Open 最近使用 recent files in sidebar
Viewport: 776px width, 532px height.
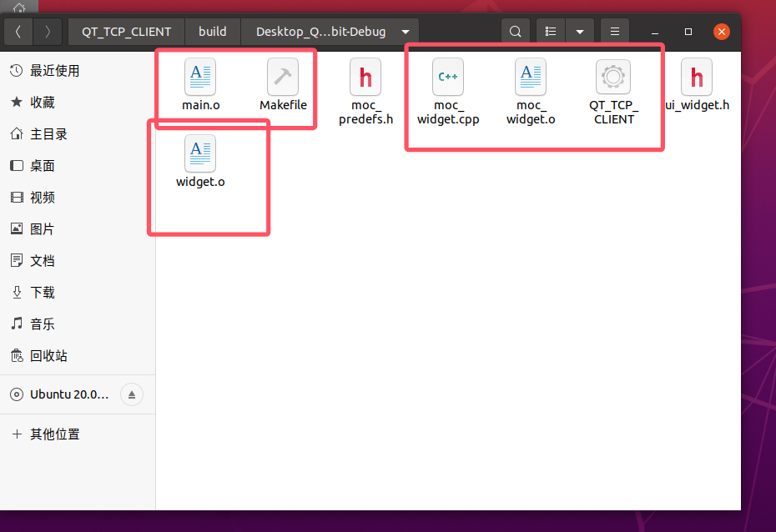78,71
